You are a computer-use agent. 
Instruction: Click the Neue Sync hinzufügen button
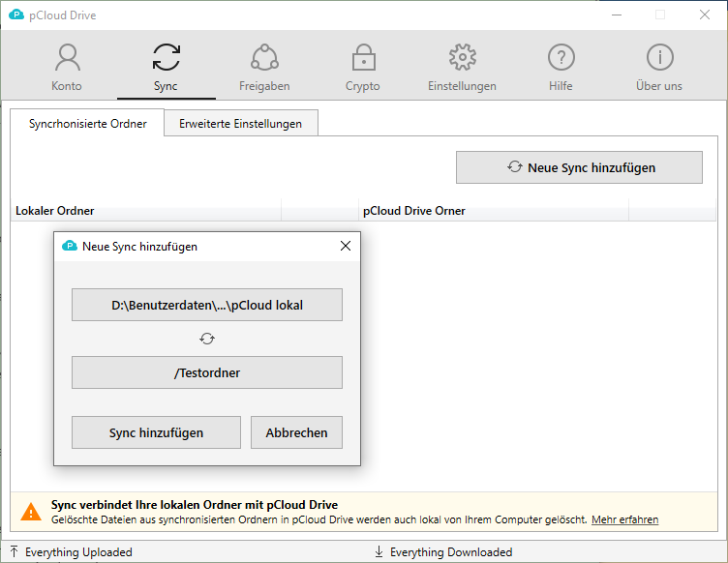click(579, 167)
